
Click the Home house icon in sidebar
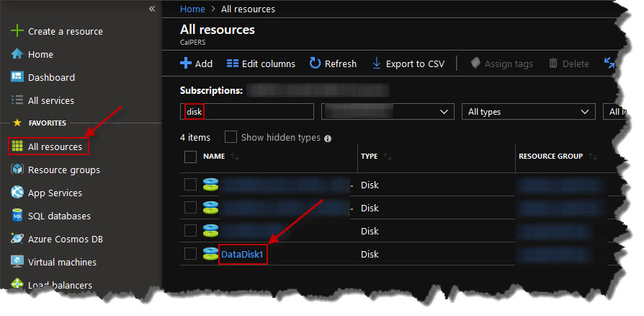pos(17,54)
